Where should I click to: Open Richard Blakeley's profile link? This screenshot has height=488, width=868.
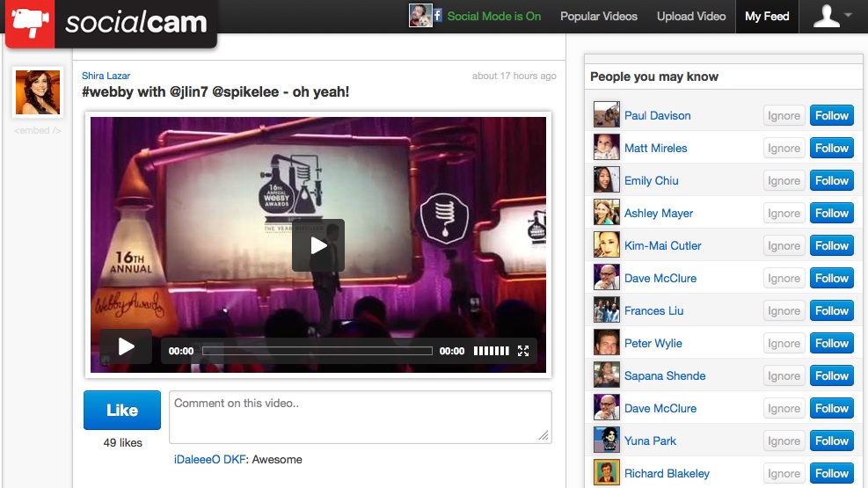(x=667, y=474)
